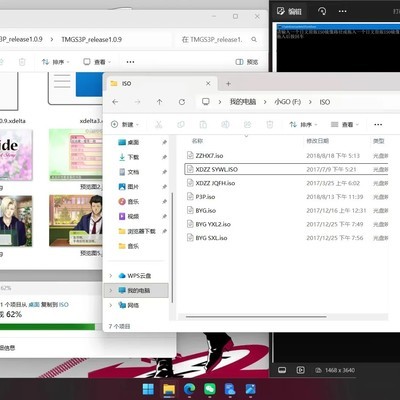The image size is (400, 400).
Task: Open Windows Start menu on taskbar
Action: [x=148, y=389]
